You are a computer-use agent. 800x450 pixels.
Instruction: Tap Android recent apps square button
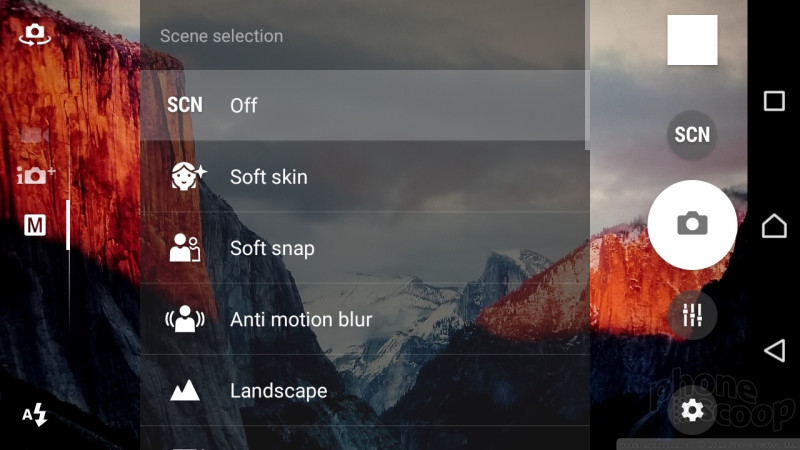click(x=774, y=101)
